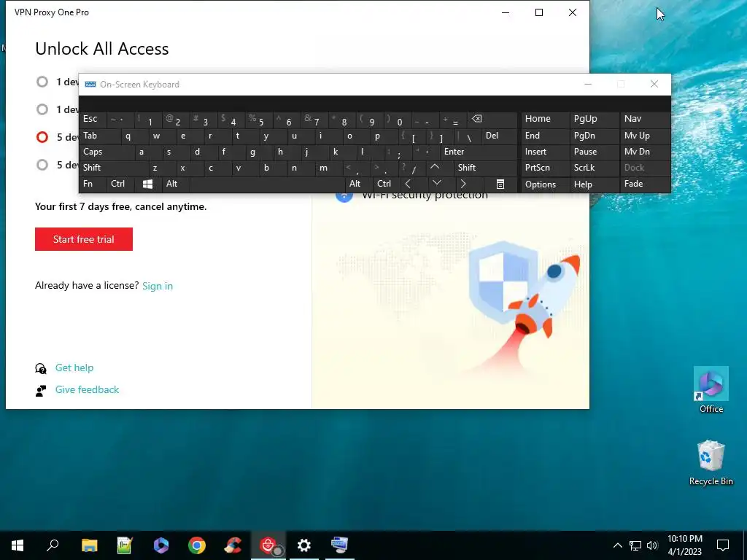Image resolution: width=747 pixels, height=560 pixels.
Task: Open the Sign in link
Action: pos(158,286)
